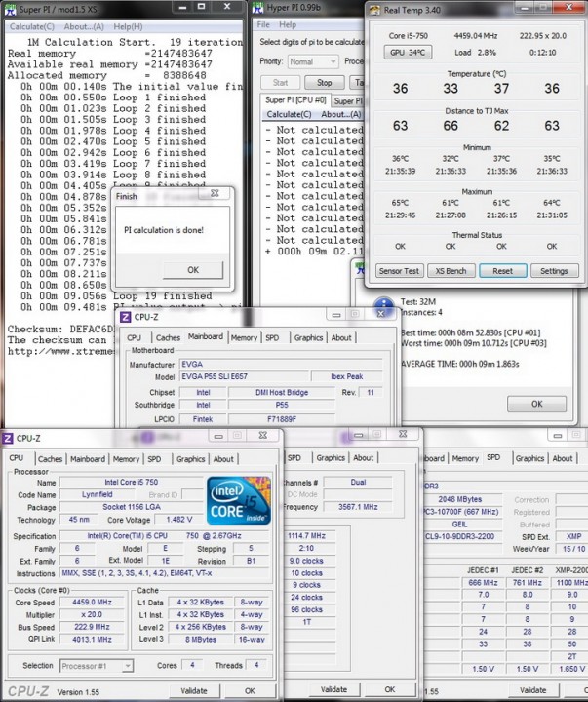Select the About tab in the processor CPU-Z window
The image size is (588, 702).
[x=223, y=459]
